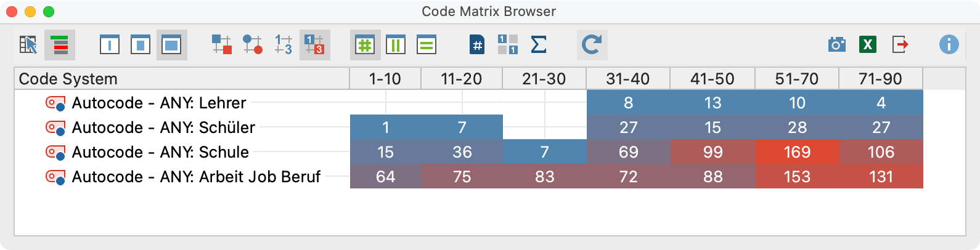980x250 pixels.
Task: Take a screenshot with camera icon
Action: (837, 45)
